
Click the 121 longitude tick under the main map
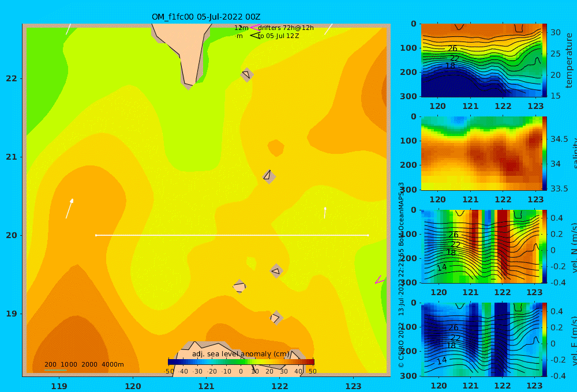(x=207, y=386)
